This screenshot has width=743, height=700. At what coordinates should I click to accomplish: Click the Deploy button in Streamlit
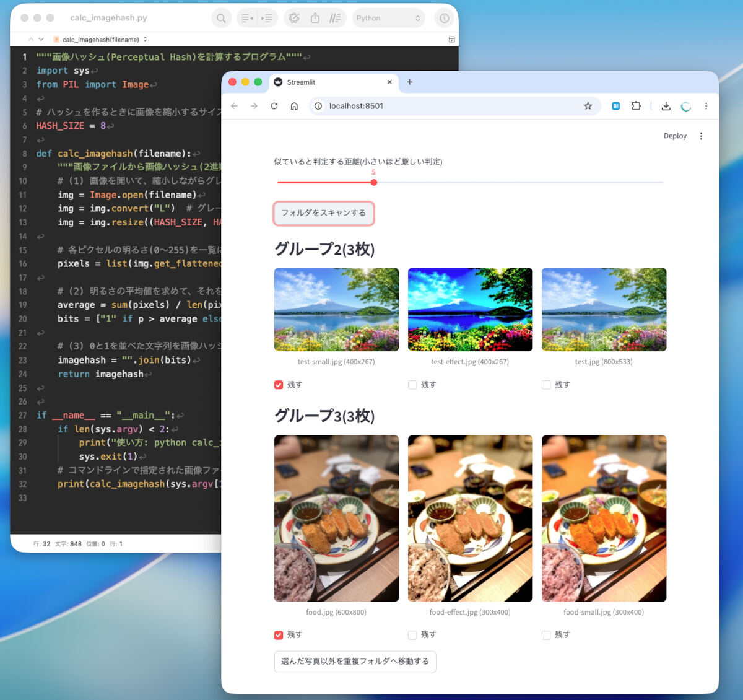[x=675, y=136]
